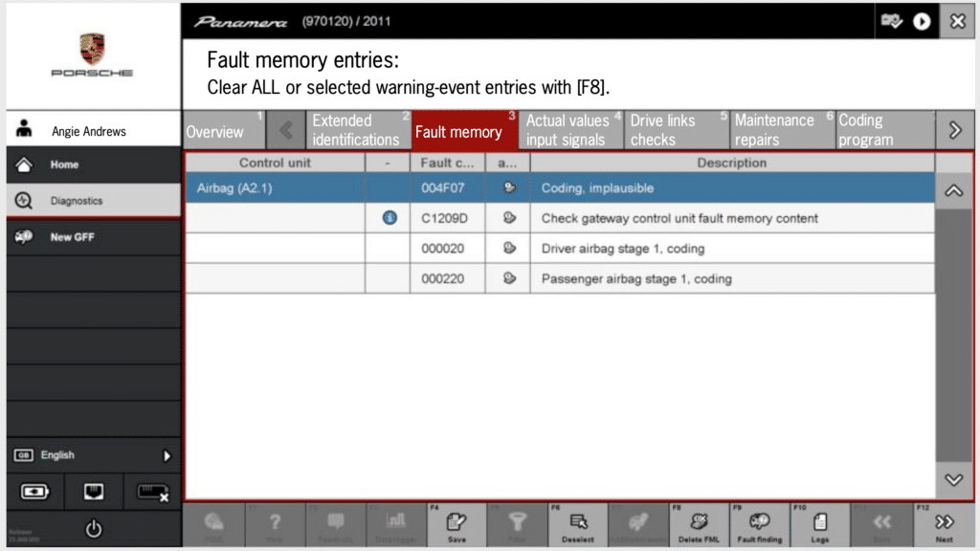This screenshot has height=551, width=980.
Task: Open Maintenance repairs tab
Action: point(782,130)
